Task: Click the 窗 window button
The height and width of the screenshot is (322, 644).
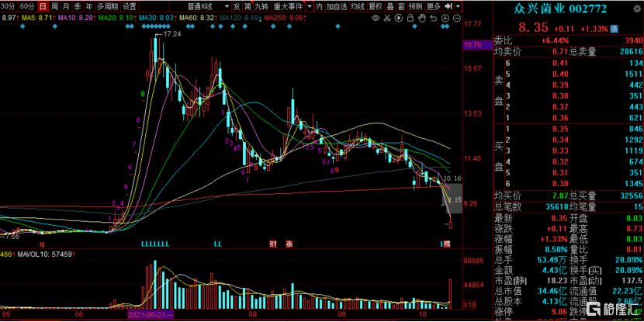Action: 401,6
